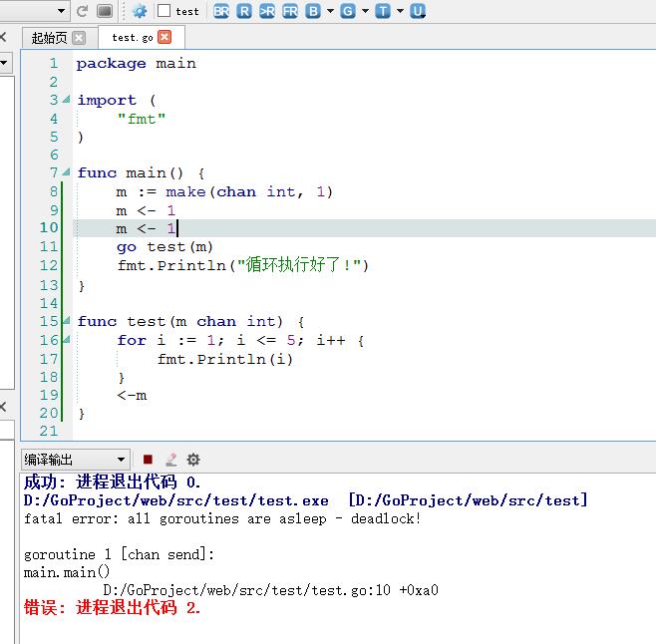Click the fmt.Println("循环执行好了!") line
This screenshot has height=644, width=656.
pos(242,265)
